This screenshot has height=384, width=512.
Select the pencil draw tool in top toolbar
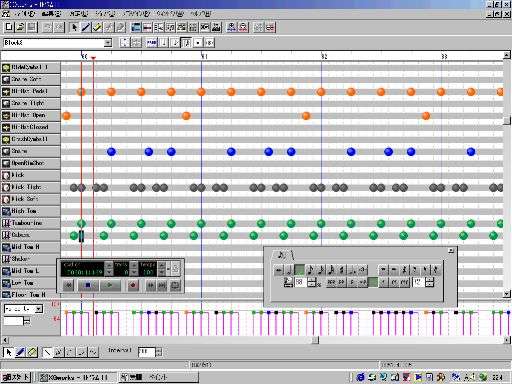[x=86, y=27]
